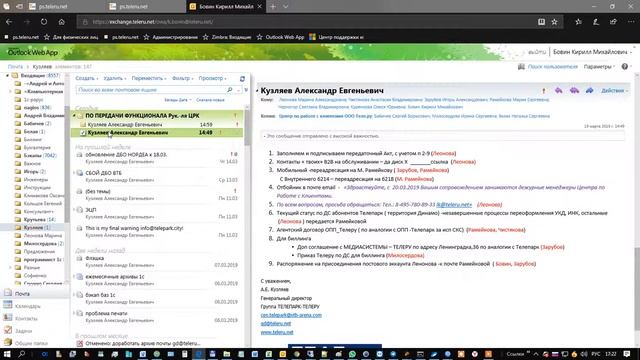The image size is (640, 360).
Task: Click the www.teleru.net link in signature
Action: pos(277,332)
